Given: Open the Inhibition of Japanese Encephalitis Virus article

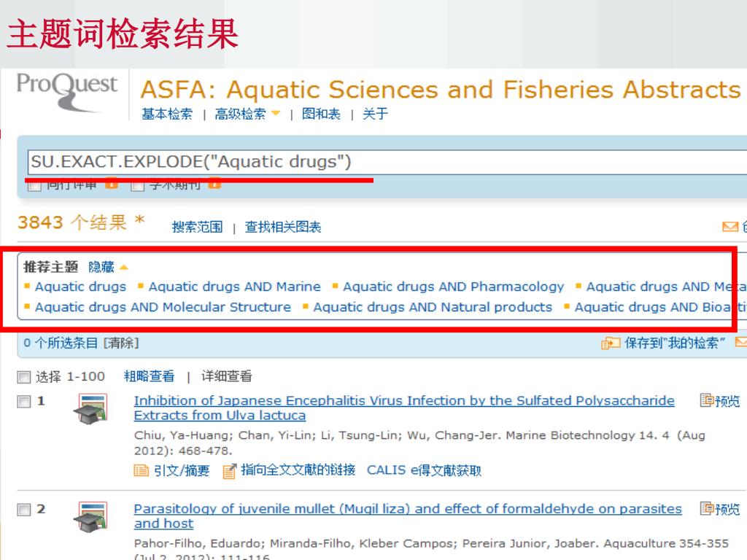Looking at the screenshot, I should [x=404, y=408].
